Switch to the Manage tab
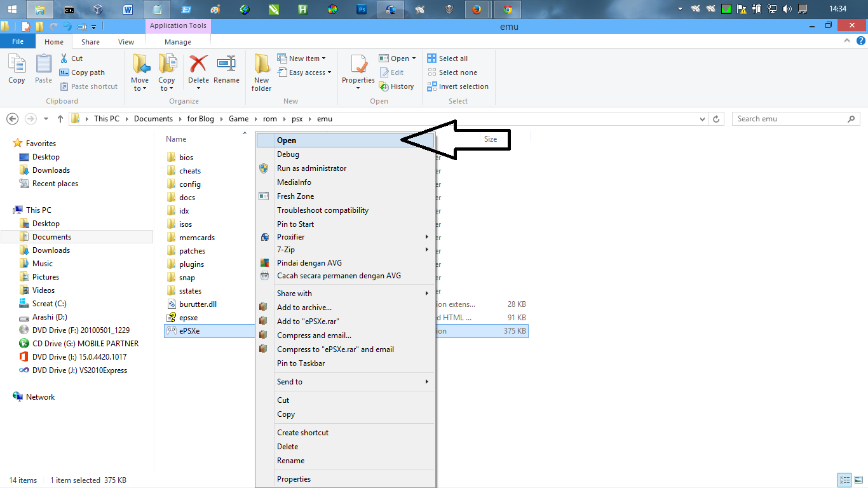868x488 pixels. click(178, 42)
